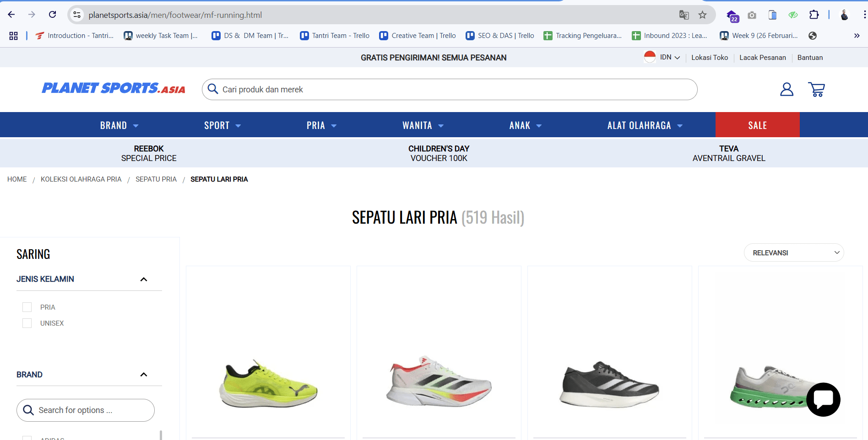This screenshot has height=440, width=868.
Task: Open the Inbound 2023 bookmark
Action: coord(669,36)
